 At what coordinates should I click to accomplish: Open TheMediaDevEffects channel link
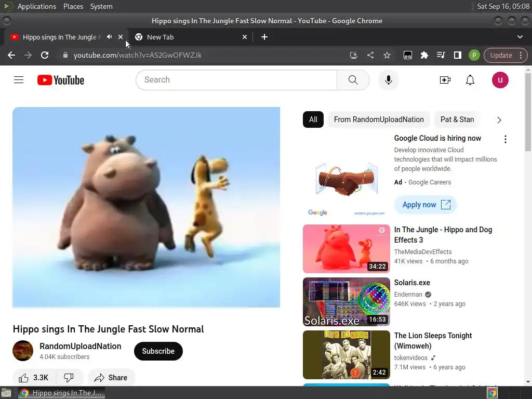point(423,252)
